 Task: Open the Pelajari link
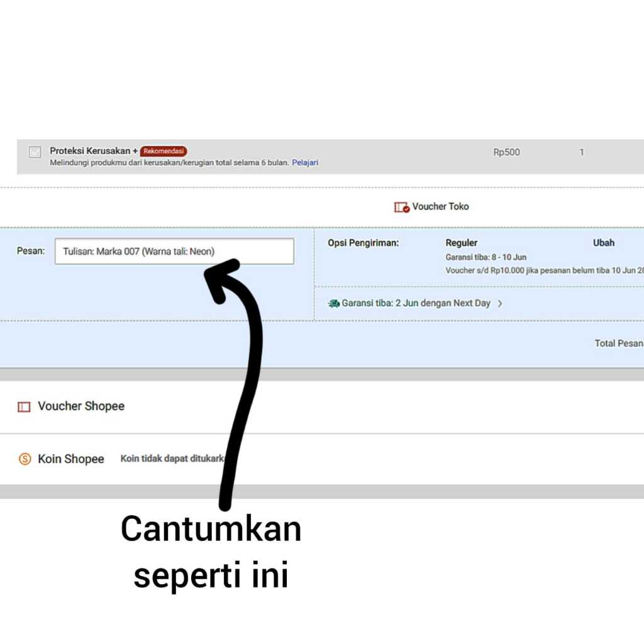click(x=305, y=163)
